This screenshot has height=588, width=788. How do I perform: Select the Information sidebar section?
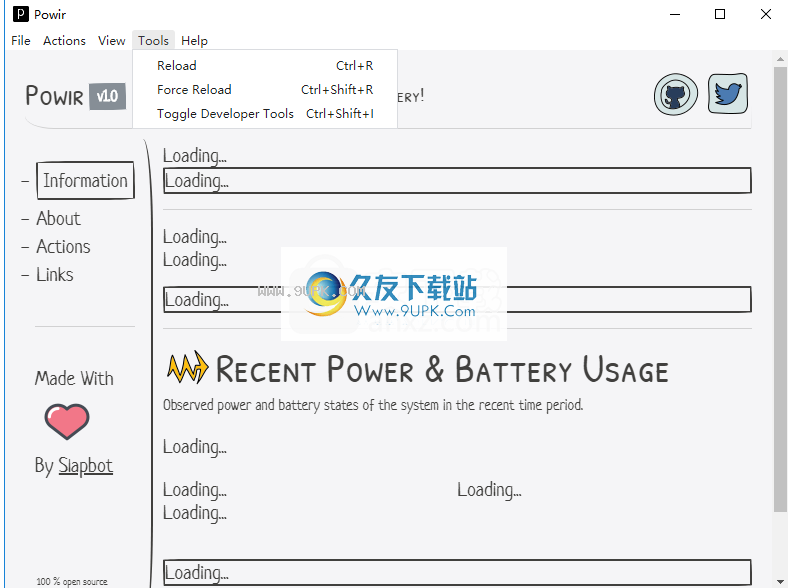point(85,180)
